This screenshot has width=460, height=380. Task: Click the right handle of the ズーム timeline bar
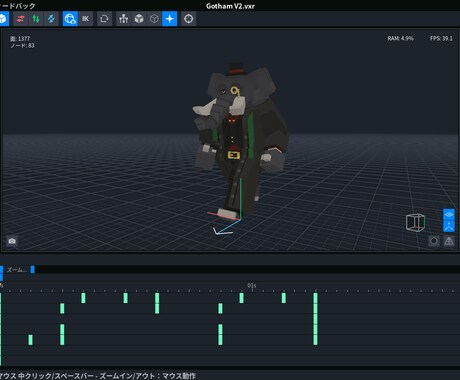tap(32, 269)
